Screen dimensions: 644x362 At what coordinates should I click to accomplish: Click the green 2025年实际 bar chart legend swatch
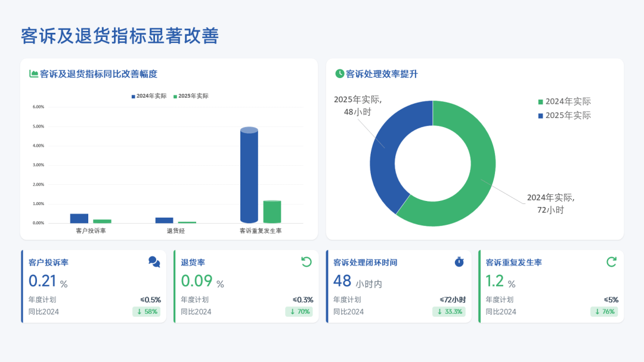pyautogui.click(x=175, y=96)
